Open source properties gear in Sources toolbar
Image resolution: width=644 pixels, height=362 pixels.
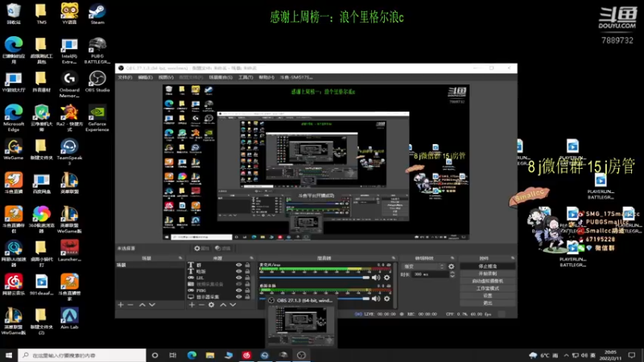coord(211,305)
